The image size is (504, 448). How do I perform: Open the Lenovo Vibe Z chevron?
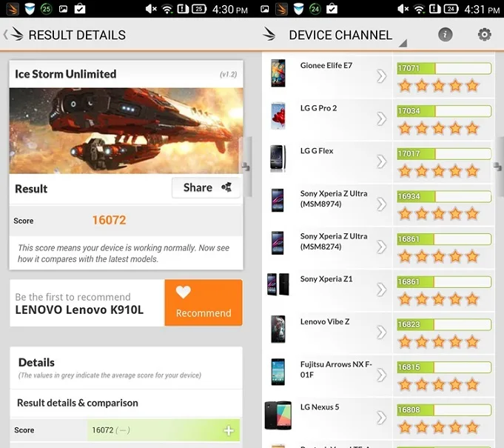[x=382, y=332]
